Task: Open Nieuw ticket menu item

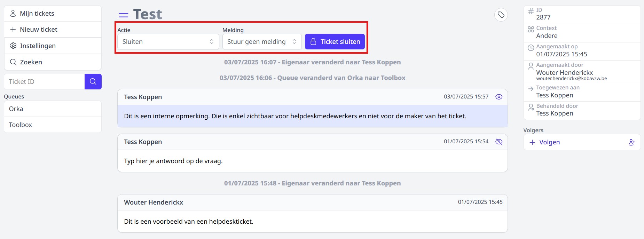Action: click(53, 29)
